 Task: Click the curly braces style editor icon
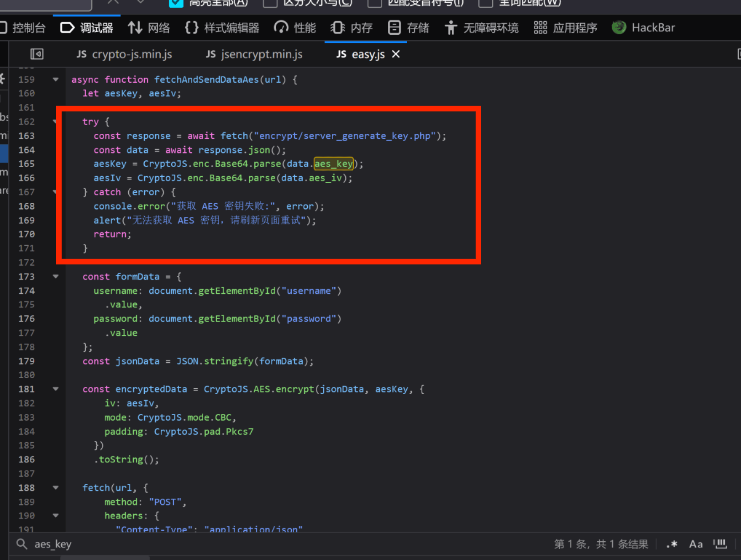click(192, 28)
